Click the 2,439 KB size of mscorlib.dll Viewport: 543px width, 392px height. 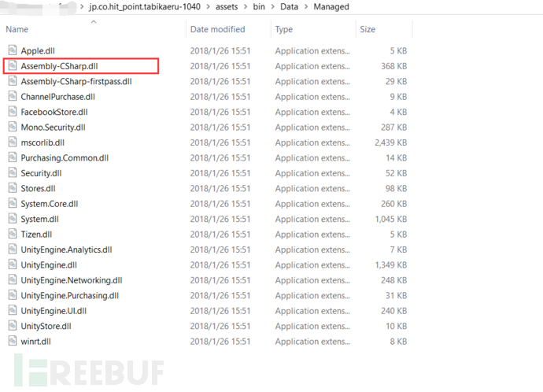click(x=390, y=142)
